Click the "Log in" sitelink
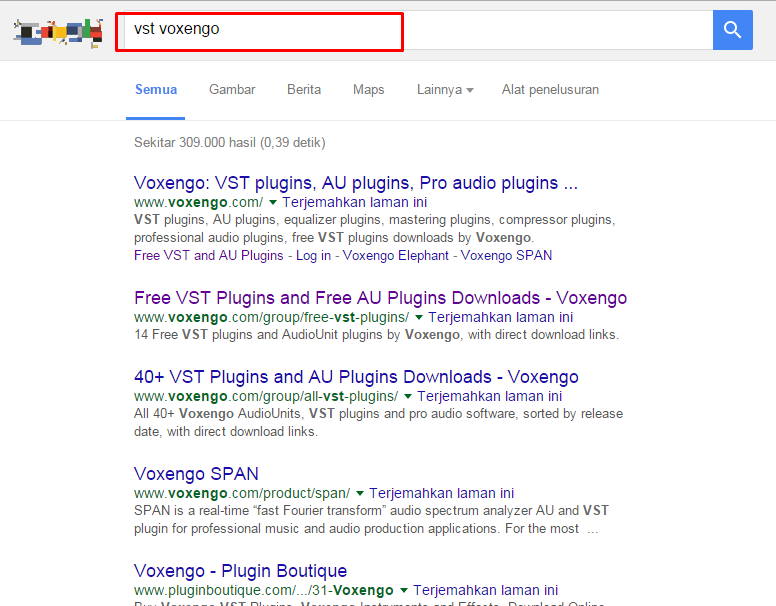The height and width of the screenshot is (606, 776). click(313, 255)
